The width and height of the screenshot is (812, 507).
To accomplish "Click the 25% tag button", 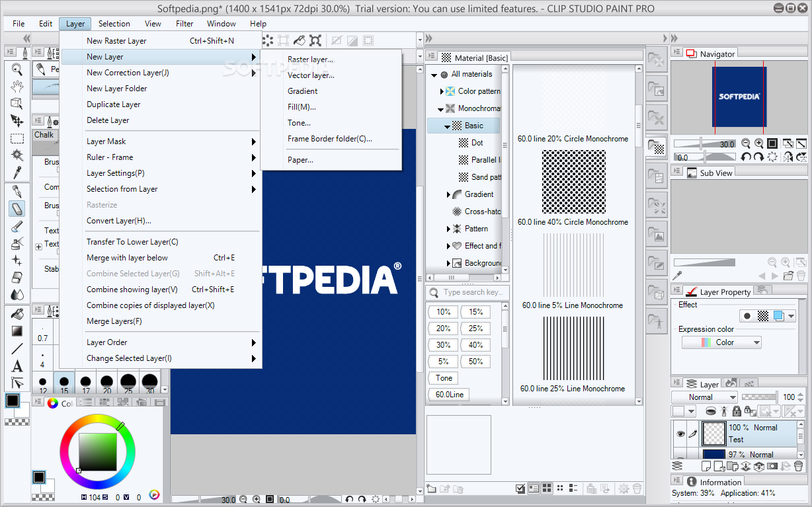I will [x=476, y=329].
